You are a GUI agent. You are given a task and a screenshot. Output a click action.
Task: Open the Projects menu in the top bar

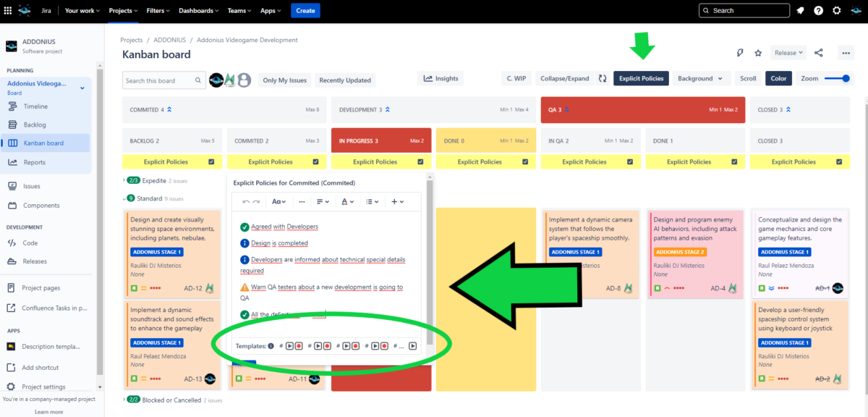(x=123, y=10)
